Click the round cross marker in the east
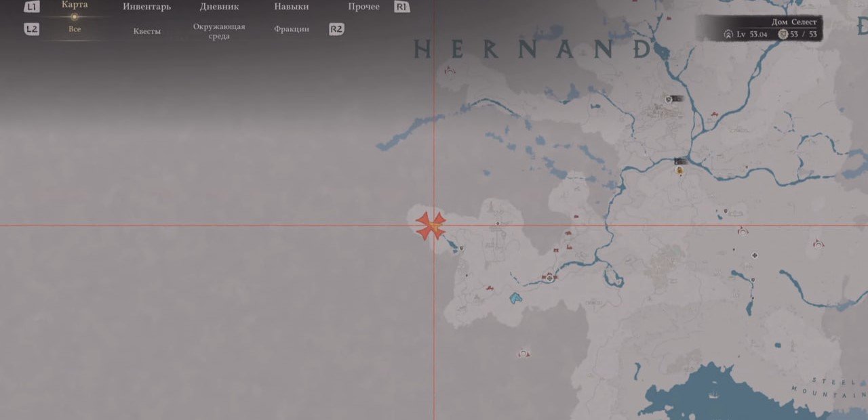The image size is (868, 420). (x=754, y=255)
